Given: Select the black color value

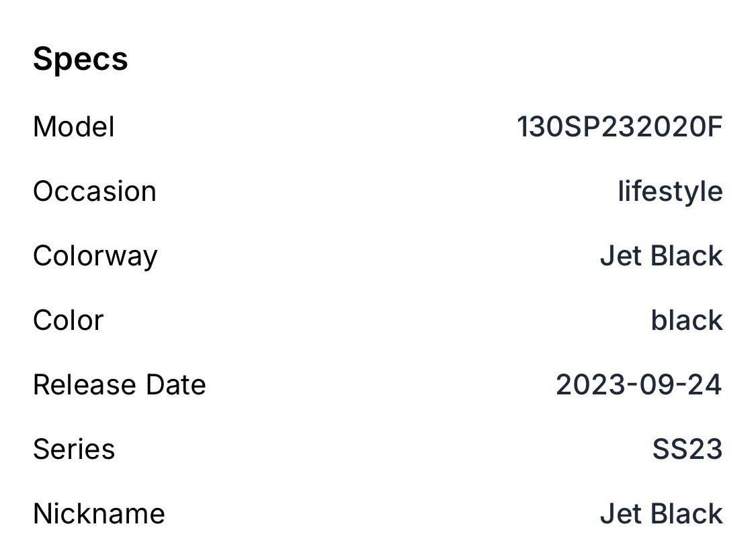Looking at the screenshot, I should coord(686,321).
